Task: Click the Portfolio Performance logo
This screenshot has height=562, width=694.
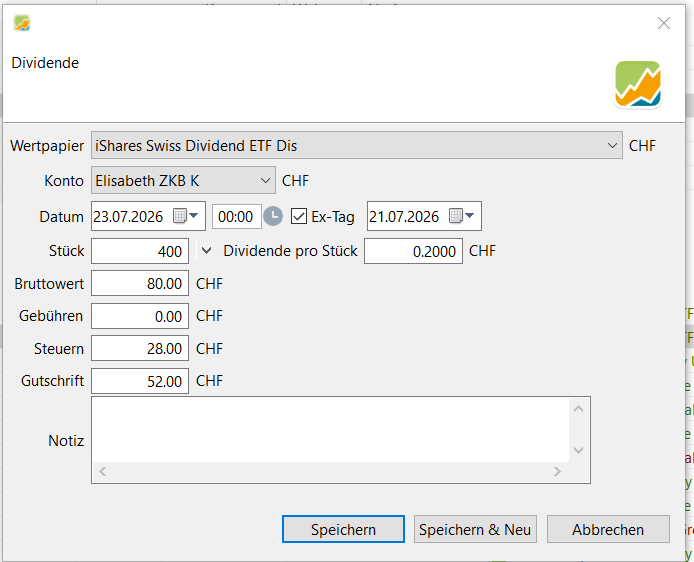Action: pos(638,85)
